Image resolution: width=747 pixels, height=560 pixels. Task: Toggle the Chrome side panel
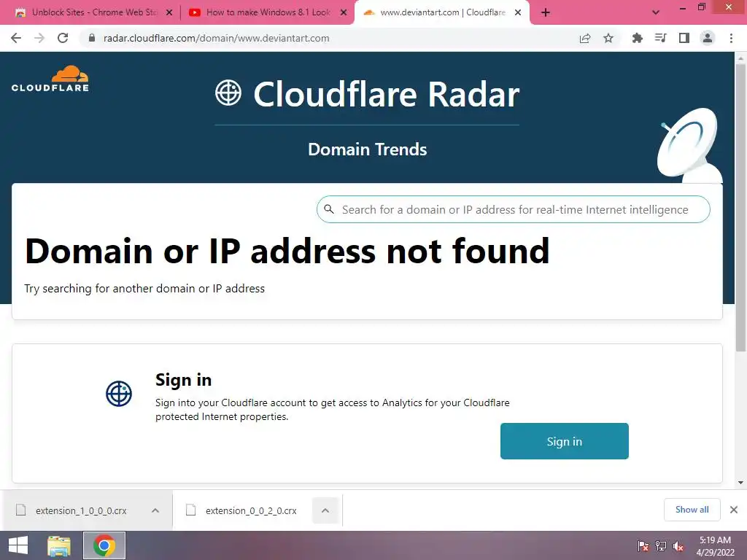coord(684,38)
